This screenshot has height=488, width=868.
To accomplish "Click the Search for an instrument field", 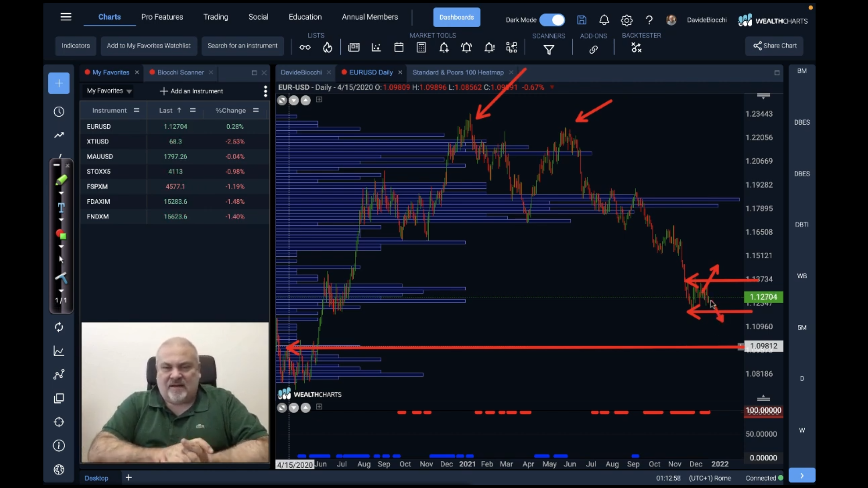I will [x=242, y=46].
